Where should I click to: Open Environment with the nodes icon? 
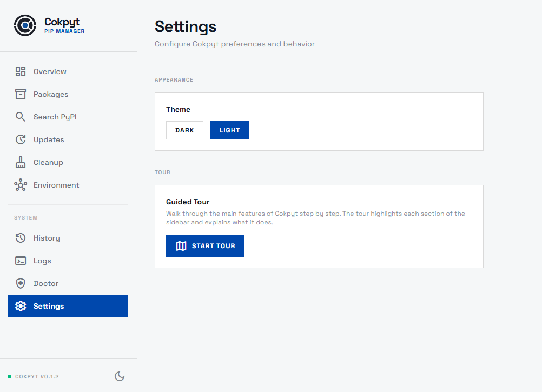(x=21, y=184)
